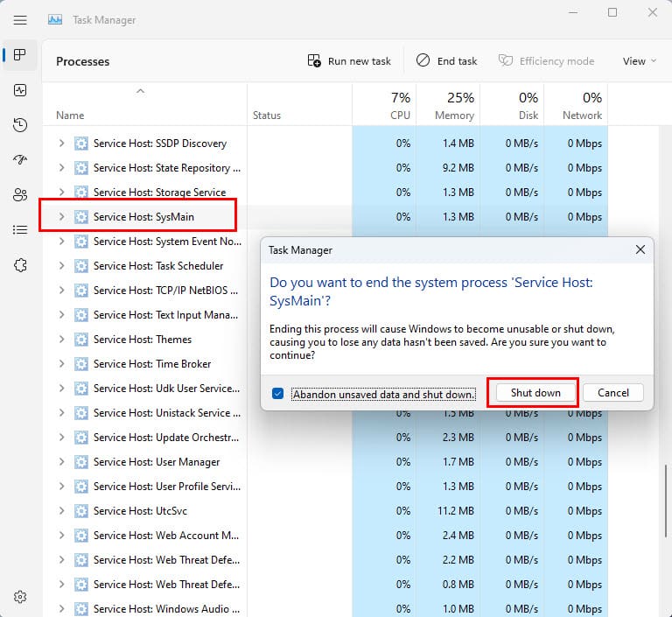Sort processes by the CPU column
672x617 pixels.
click(384, 105)
